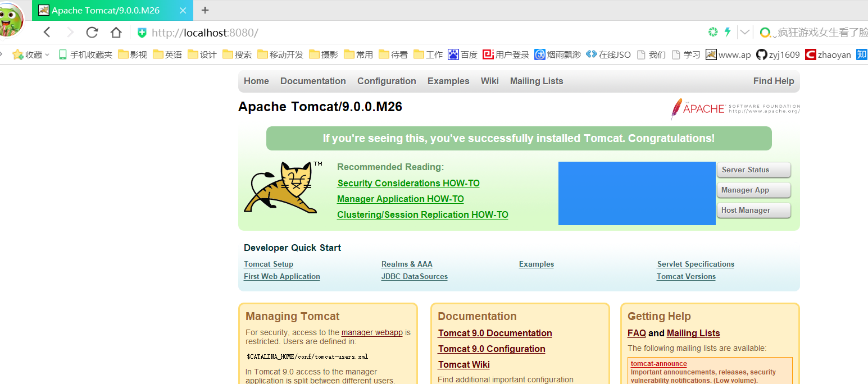The height and width of the screenshot is (384, 868).
Task: Open the Tomcat Versions link
Action: 686,276
